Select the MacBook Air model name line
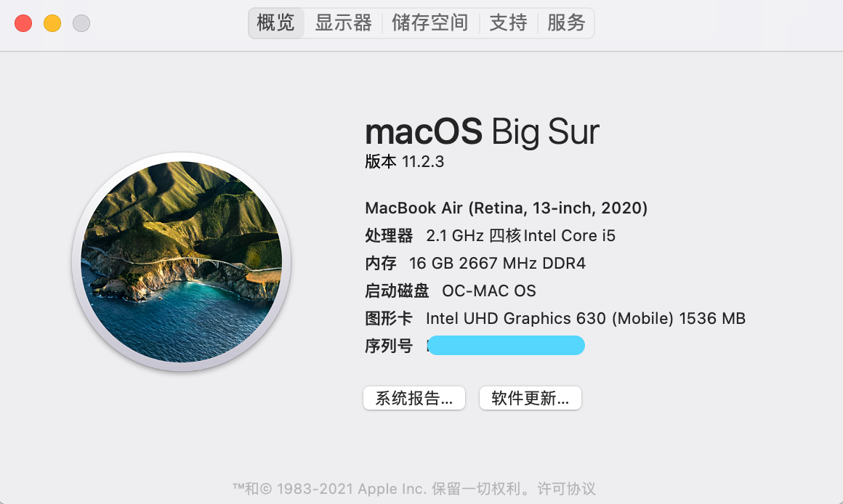Screen dimensions: 843x504 click(x=506, y=208)
